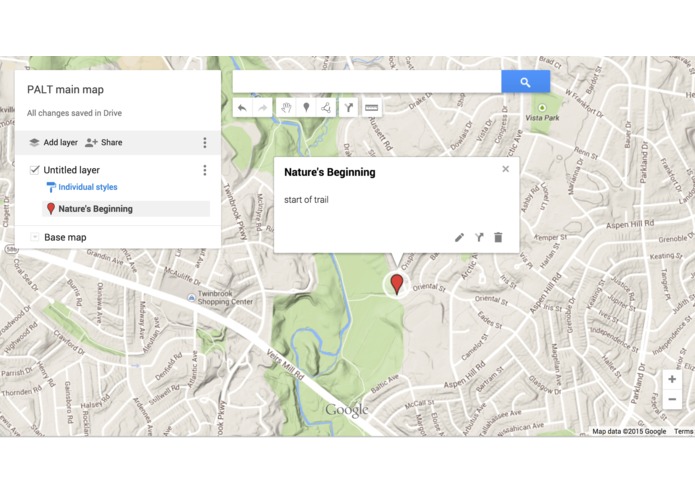Screen dimensions: 695x494
Task: Select the hand pan tool
Action: [x=286, y=108]
